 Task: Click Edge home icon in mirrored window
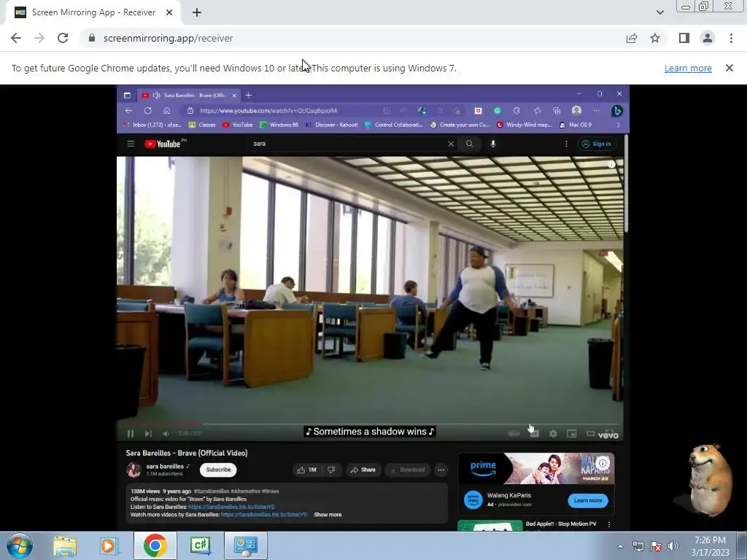(167, 111)
